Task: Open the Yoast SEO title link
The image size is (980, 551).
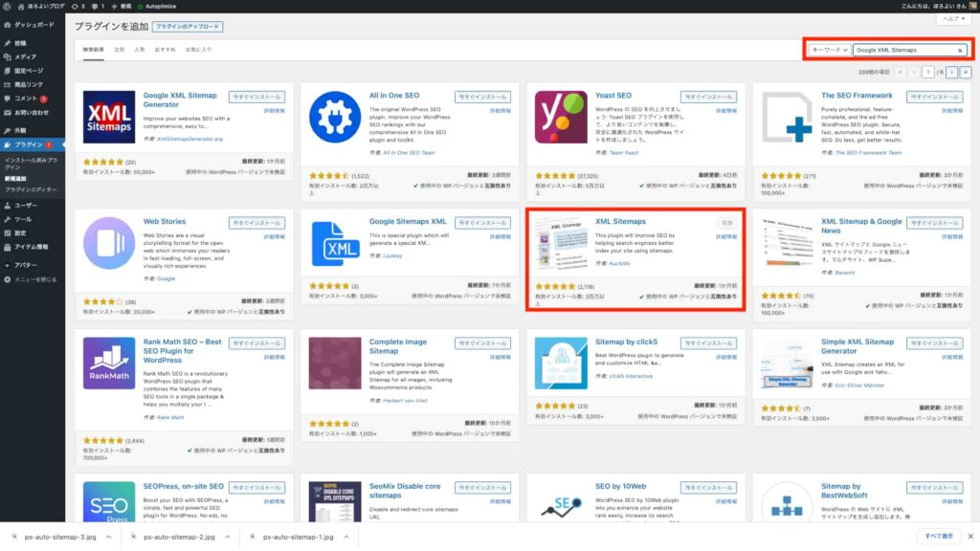Action: click(x=613, y=96)
